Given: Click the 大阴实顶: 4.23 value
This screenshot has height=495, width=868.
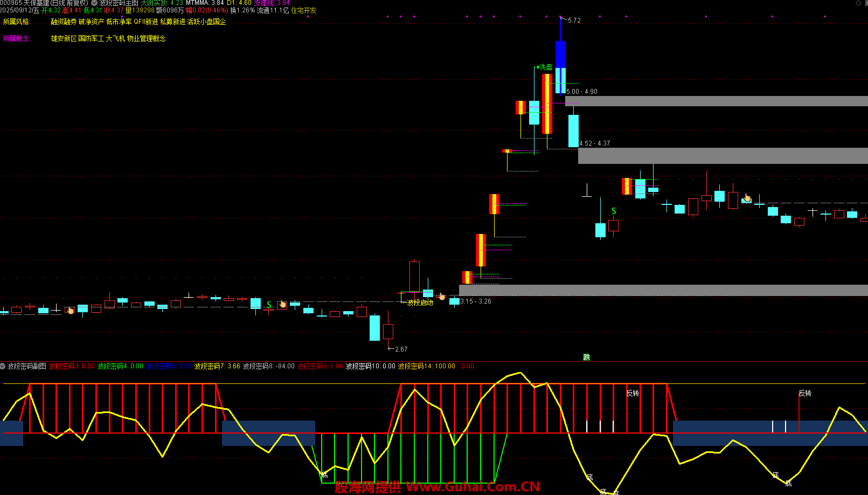Looking at the screenshot, I should click(162, 3).
